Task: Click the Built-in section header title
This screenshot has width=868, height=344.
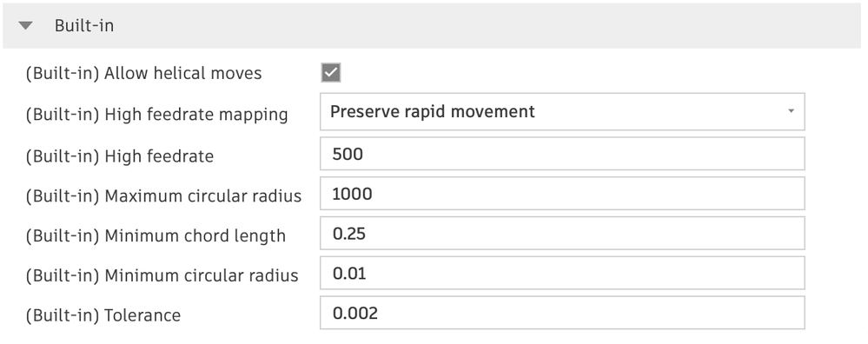Action: point(84,25)
